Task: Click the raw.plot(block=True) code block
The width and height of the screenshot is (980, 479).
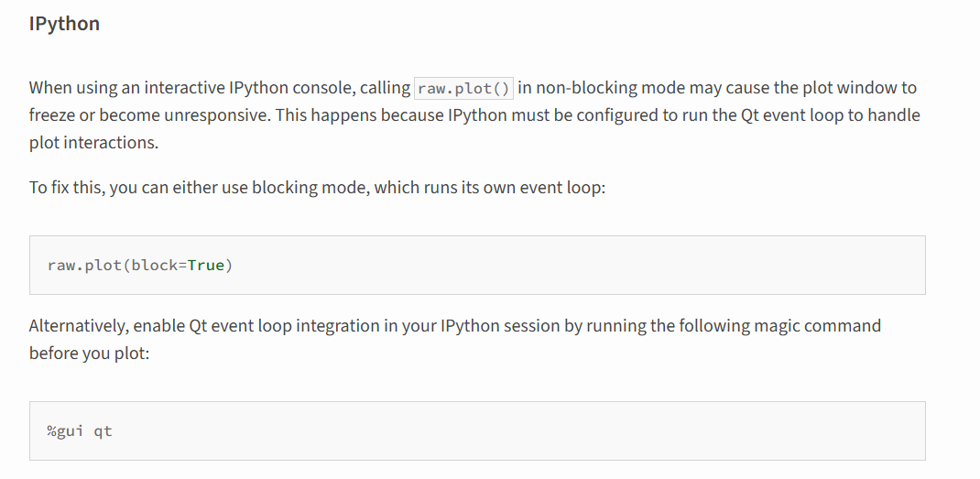Action: pos(476,265)
